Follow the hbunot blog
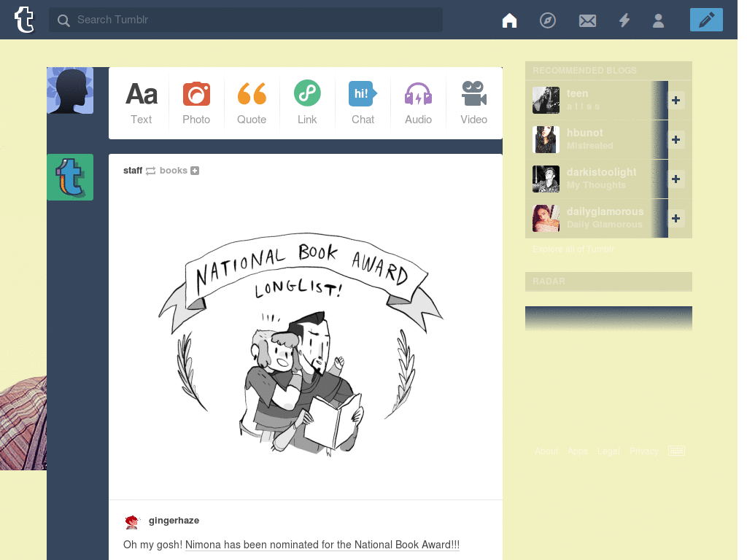Viewport: 747px width, 560px height. click(676, 139)
